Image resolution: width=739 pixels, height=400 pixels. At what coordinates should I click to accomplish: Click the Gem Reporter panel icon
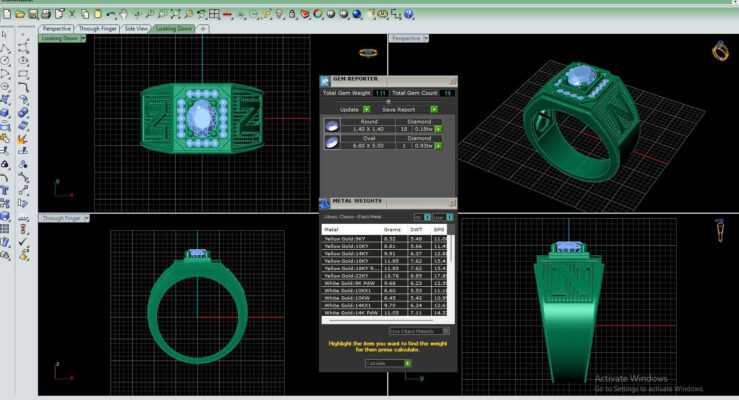[x=325, y=81]
